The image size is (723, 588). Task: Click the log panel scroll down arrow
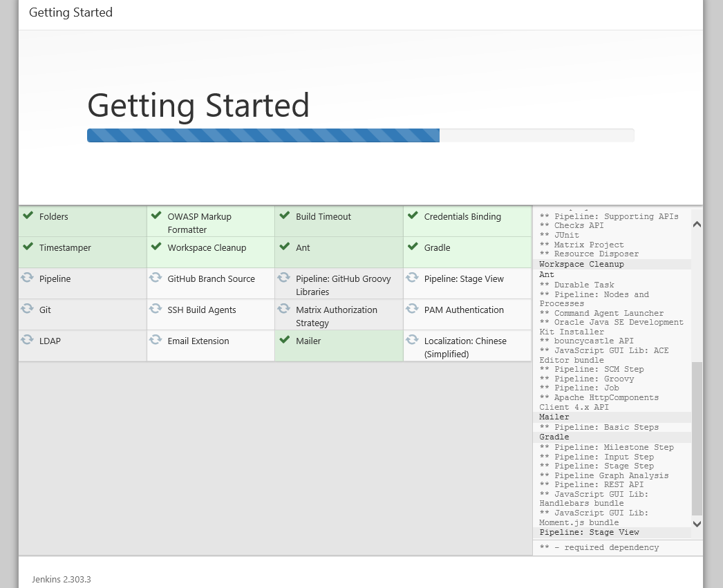click(x=697, y=524)
